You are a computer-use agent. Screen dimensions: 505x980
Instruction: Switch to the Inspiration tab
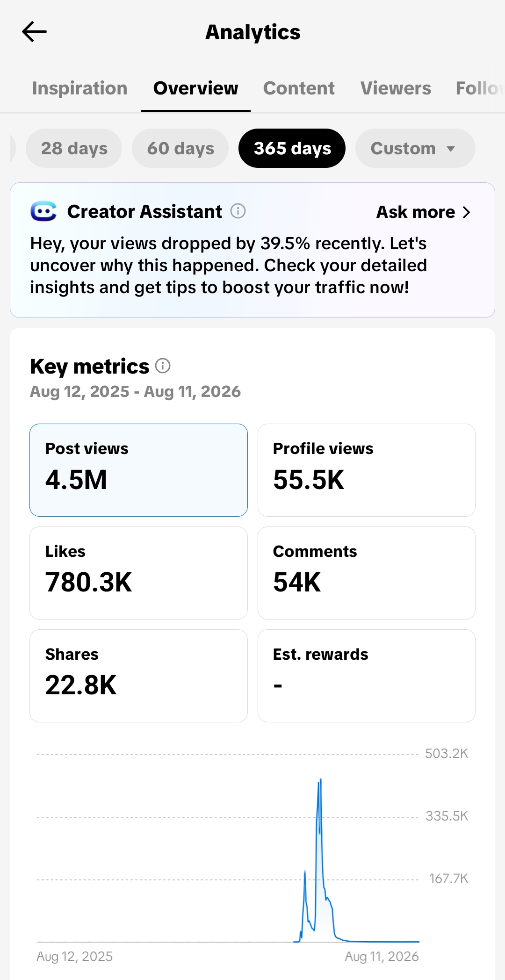tap(79, 88)
